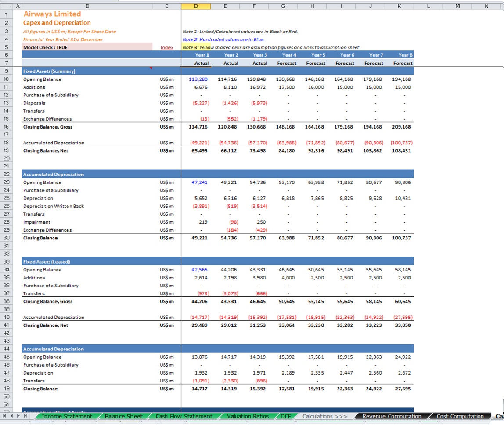Open the Revenue Computation tab
The width and height of the screenshot is (504, 425).
pyautogui.click(x=392, y=416)
